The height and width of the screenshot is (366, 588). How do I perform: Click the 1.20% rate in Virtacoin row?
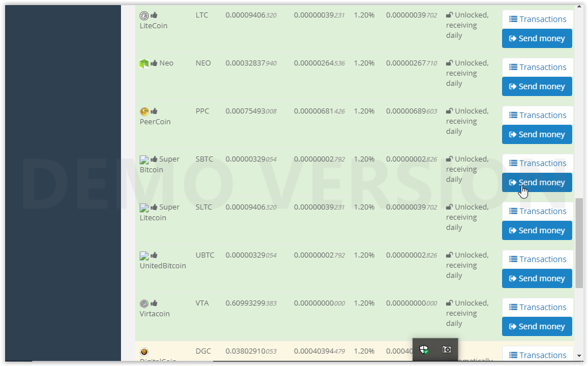click(364, 303)
